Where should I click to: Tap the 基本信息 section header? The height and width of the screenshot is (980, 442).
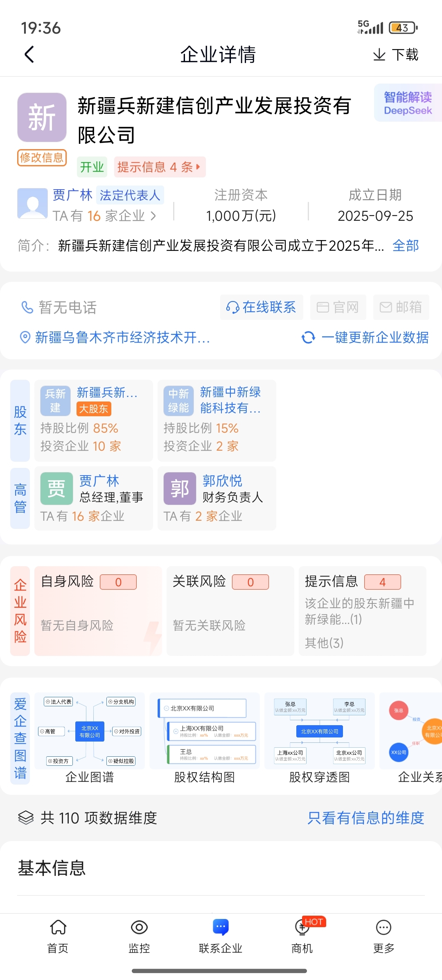(x=52, y=869)
